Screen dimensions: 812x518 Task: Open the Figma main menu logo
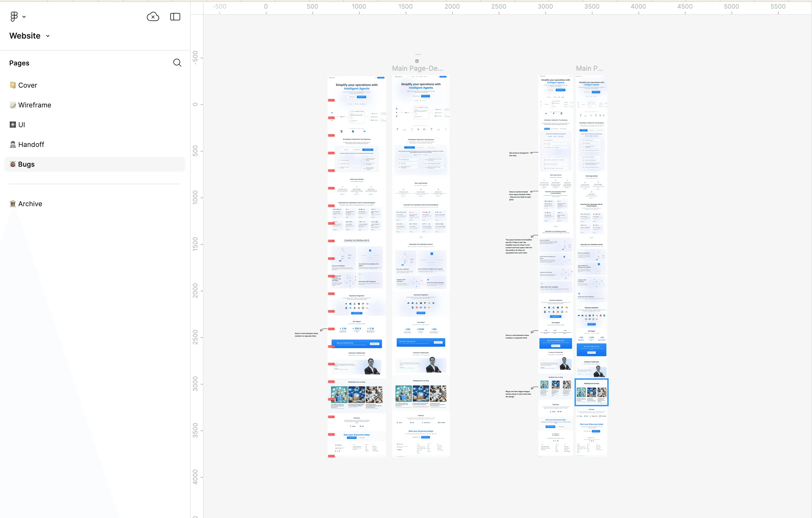pos(14,17)
